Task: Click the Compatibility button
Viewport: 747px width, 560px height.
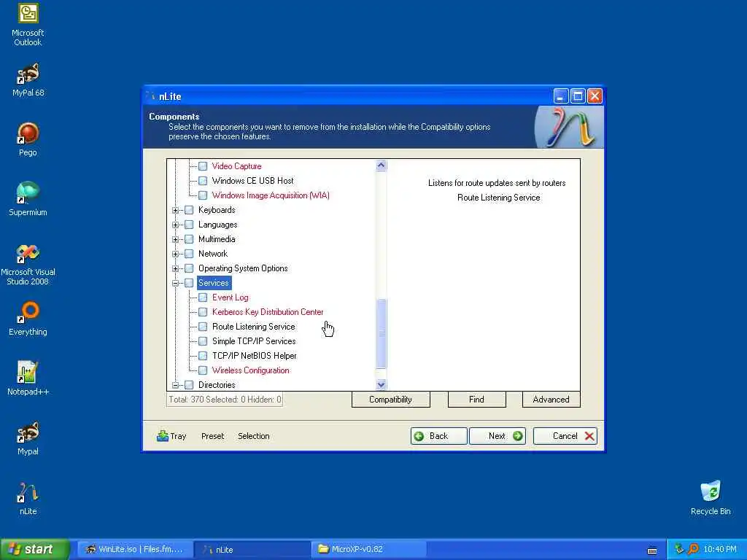Action: (391, 400)
